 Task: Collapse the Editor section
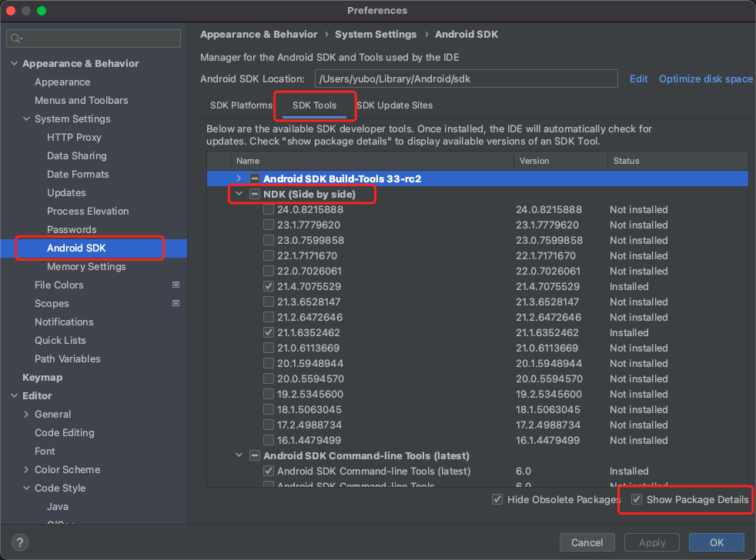pos(15,395)
